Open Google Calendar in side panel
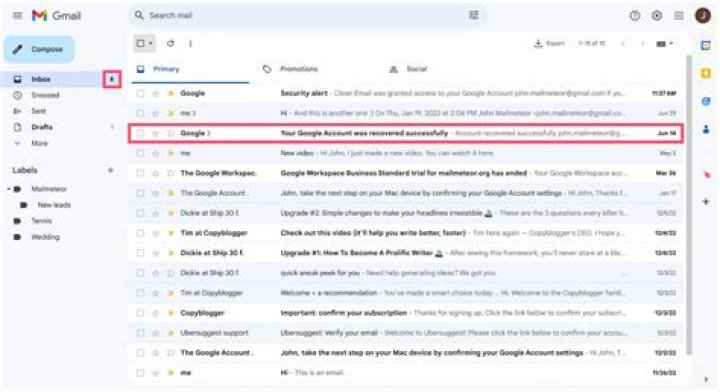This screenshot has width=720, height=392. pyautogui.click(x=706, y=45)
